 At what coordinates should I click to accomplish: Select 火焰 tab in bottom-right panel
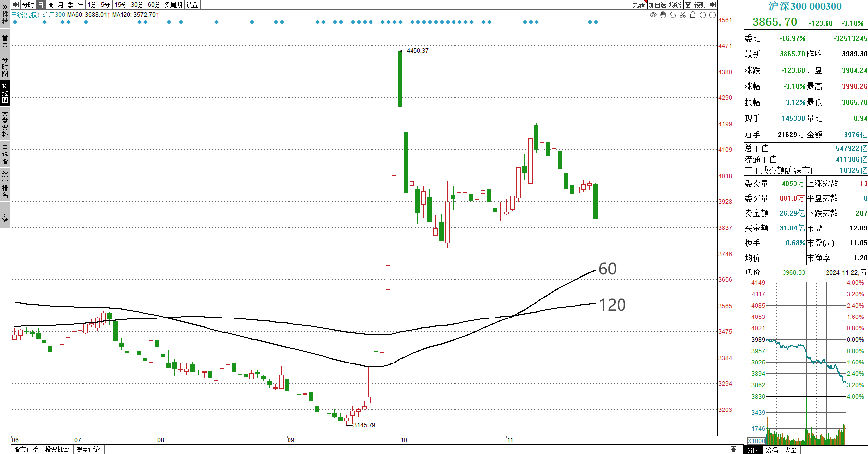point(791,450)
